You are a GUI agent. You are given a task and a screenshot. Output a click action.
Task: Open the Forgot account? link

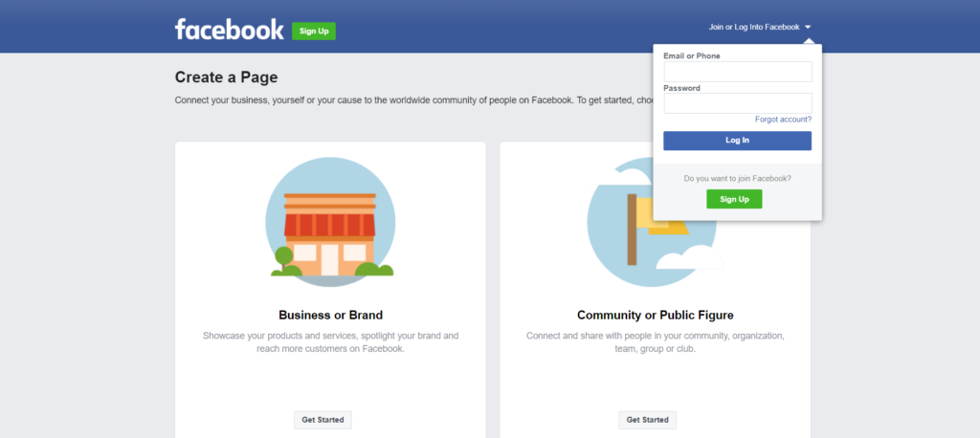[783, 120]
